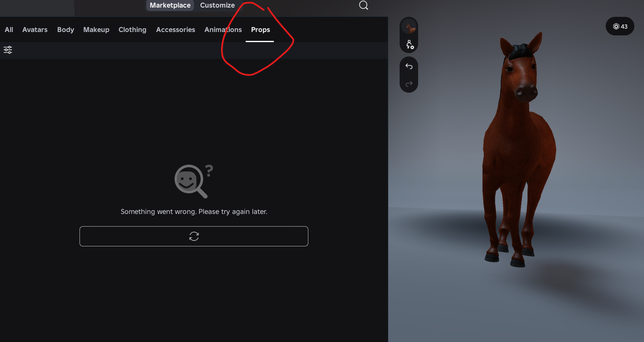Click the horse avatar thumbnail button
Image resolution: width=644 pixels, height=342 pixels.
pyautogui.click(x=409, y=27)
